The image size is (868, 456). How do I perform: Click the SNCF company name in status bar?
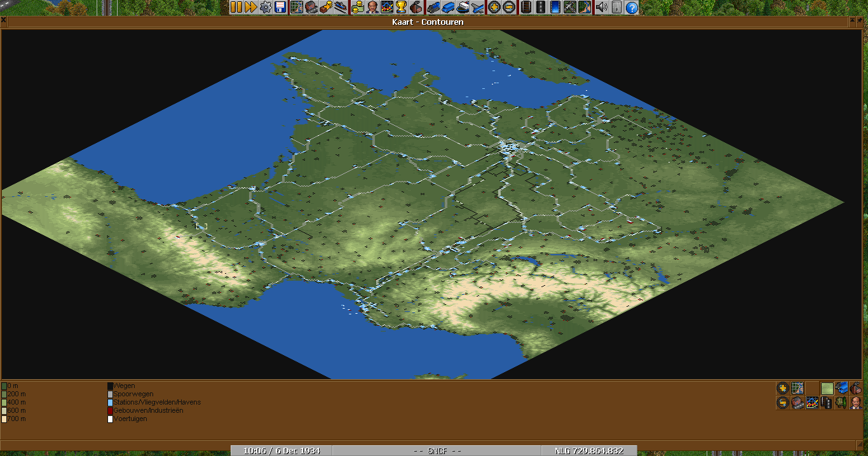tap(437, 451)
